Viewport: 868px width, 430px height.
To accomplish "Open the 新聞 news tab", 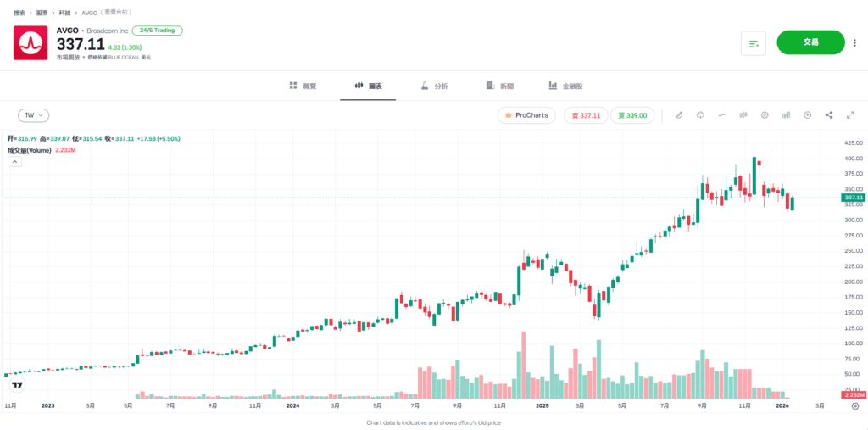I will pyautogui.click(x=500, y=87).
